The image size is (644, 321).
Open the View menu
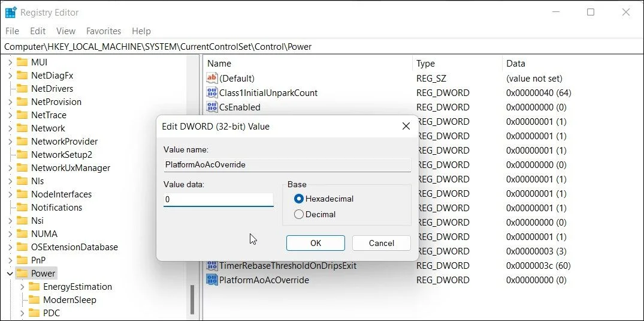point(66,31)
